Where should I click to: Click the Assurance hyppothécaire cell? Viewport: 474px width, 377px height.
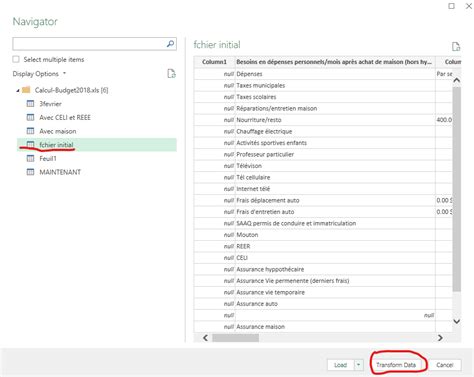[335, 269]
